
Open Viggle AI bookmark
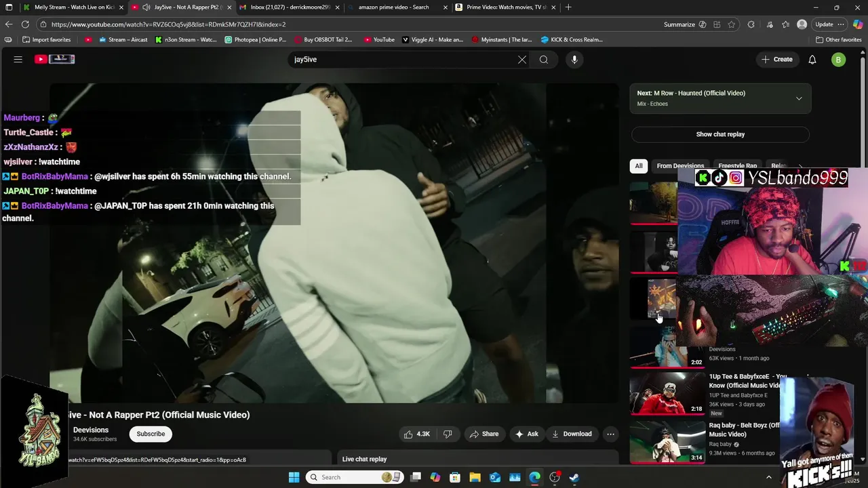click(433, 39)
